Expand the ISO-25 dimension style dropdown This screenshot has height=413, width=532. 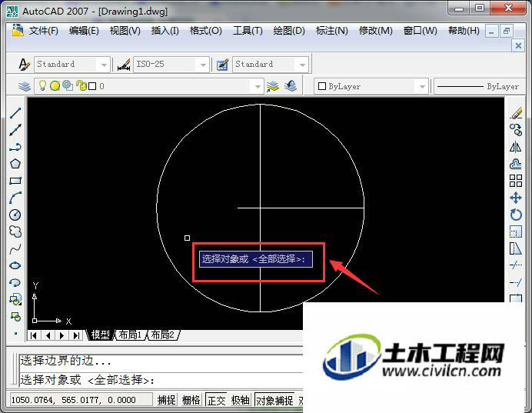tap(203, 65)
